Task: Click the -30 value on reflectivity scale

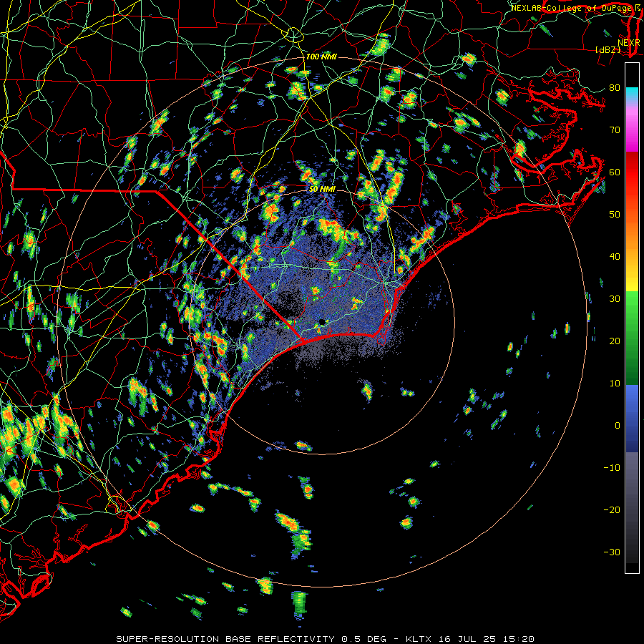Action: click(612, 552)
